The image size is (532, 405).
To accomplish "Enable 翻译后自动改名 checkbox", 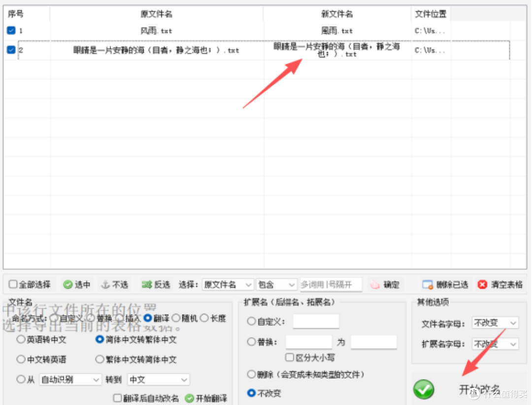I will pyautogui.click(x=117, y=398).
